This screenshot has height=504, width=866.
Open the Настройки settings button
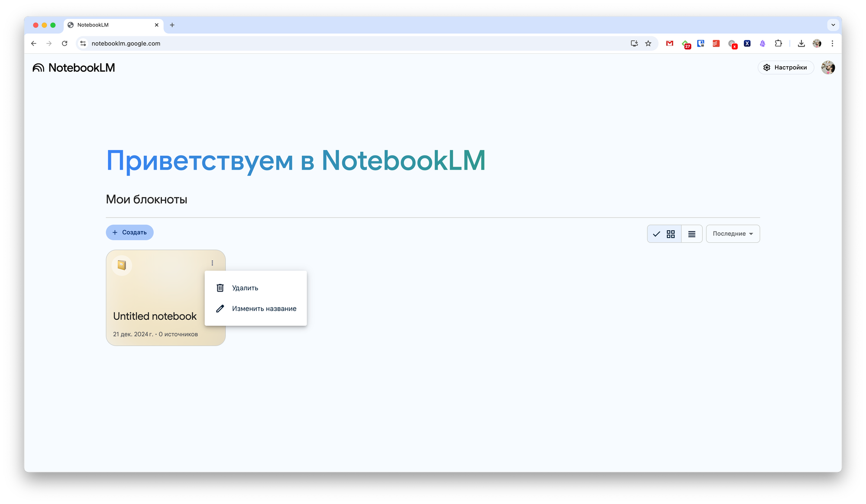(x=785, y=67)
